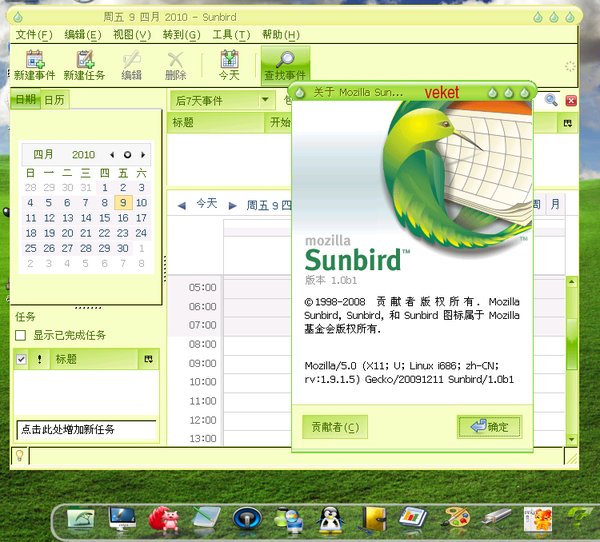The image size is (600, 542).
Task: Enable the 显示已完成任务 checkbox
Action: 22,335
